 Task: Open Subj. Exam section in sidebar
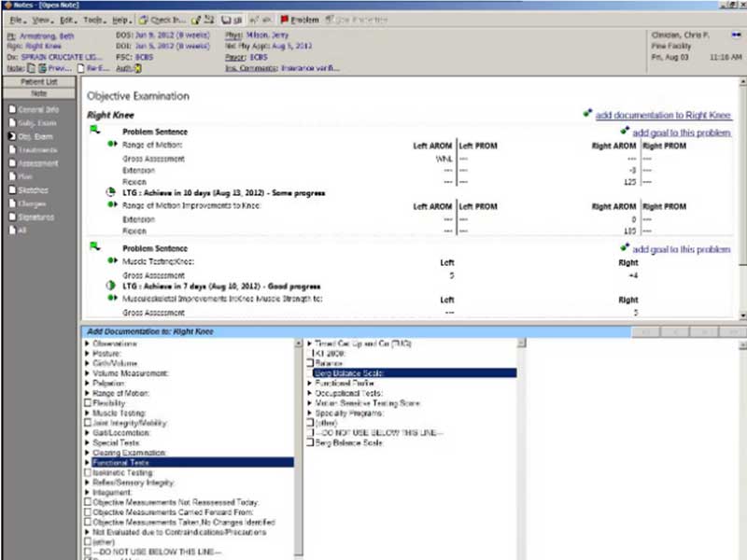(37, 123)
